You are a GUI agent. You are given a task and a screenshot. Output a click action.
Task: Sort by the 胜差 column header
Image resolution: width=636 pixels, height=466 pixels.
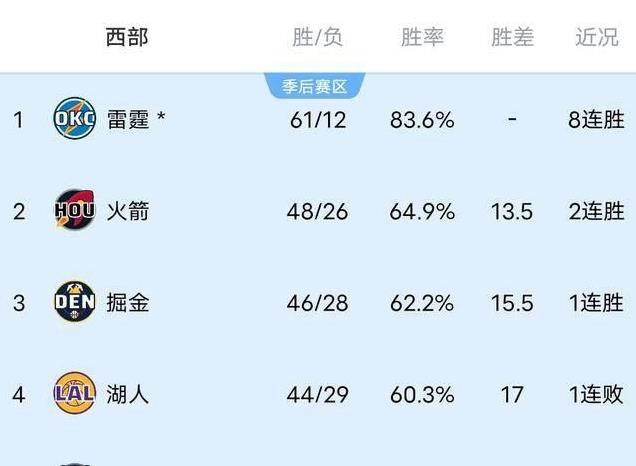point(512,37)
